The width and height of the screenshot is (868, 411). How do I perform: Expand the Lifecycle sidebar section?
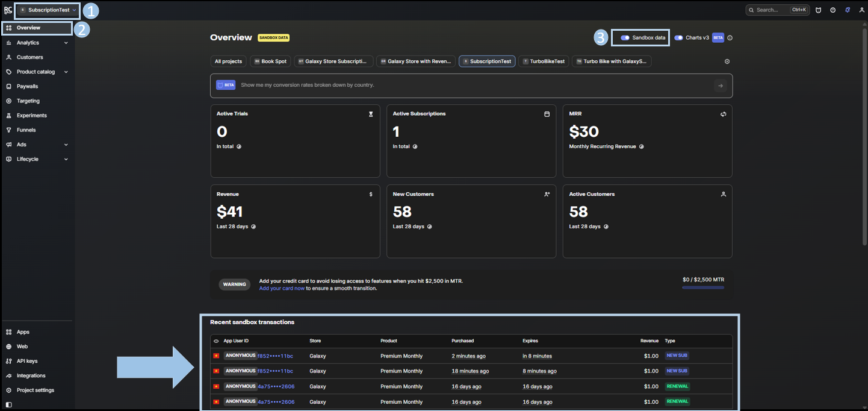(66, 159)
